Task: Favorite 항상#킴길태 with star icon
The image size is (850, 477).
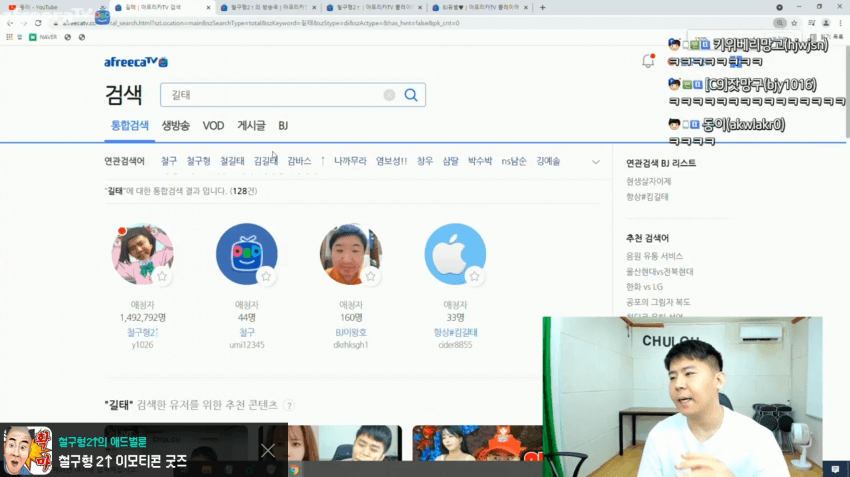Action: pyautogui.click(x=474, y=276)
